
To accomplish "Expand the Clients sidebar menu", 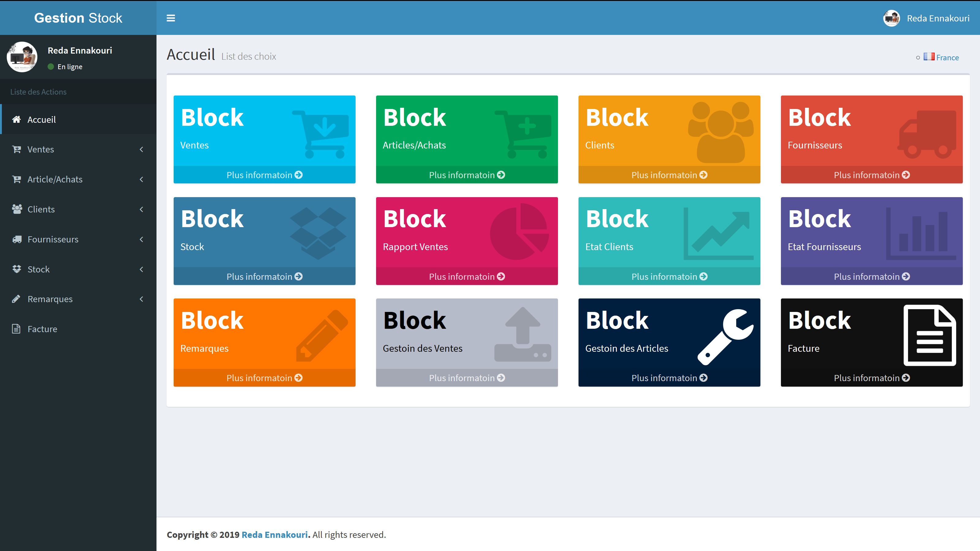I will (141, 209).
